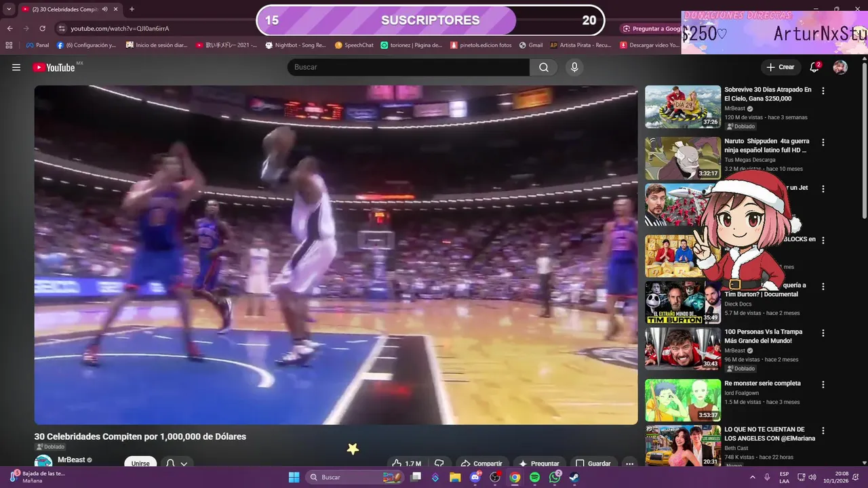868x488 pixels.
Task: Open the pinetols.edicion fotos bookmark
Action: pyautogui.click(x=481, y=45)
